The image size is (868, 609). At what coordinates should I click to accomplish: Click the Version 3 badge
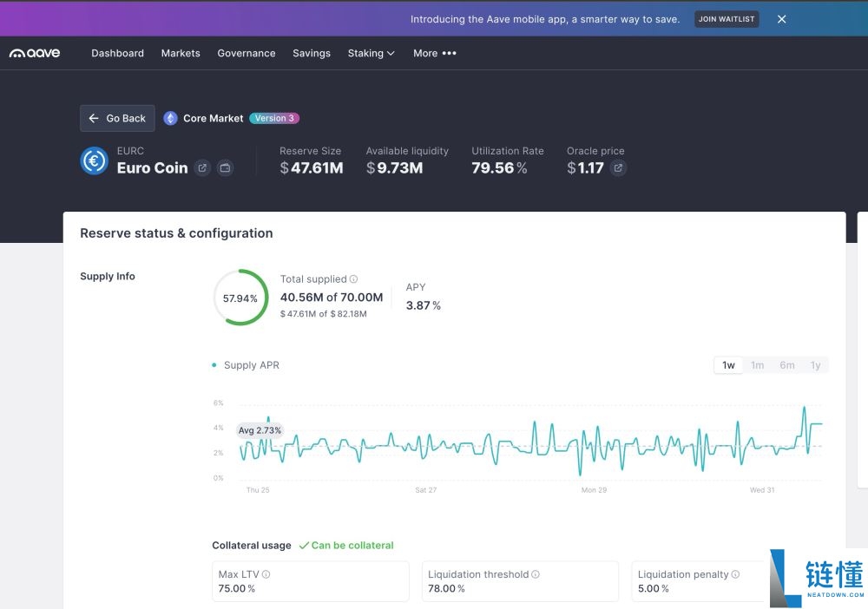click(274, 118)
